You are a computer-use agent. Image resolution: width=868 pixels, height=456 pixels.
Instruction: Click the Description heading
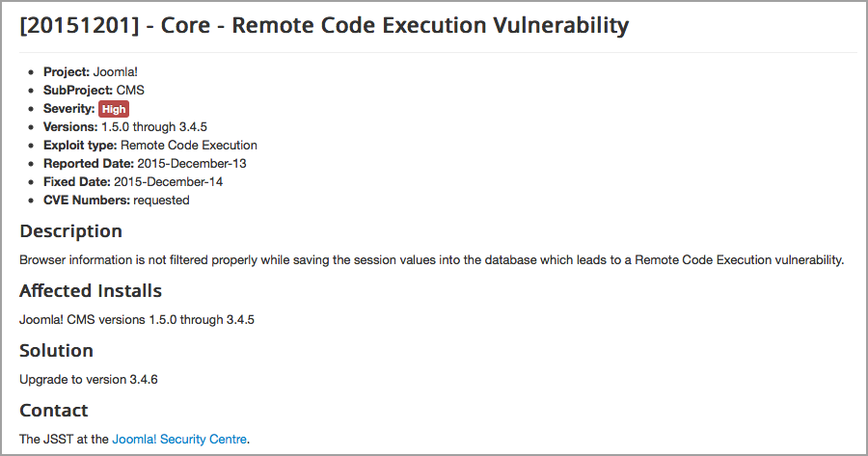coord(70,231)
